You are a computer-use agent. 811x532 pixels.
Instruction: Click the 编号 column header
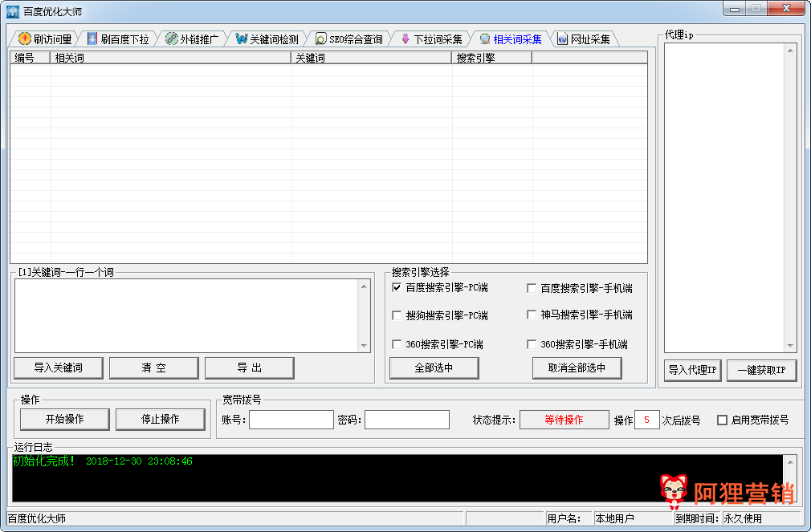click(x=30, y=58)
